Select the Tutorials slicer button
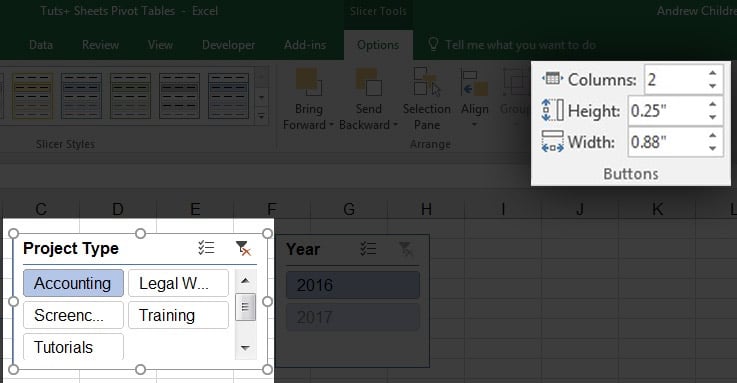This screenshot has width=737, height=383. tap(73, 347)
